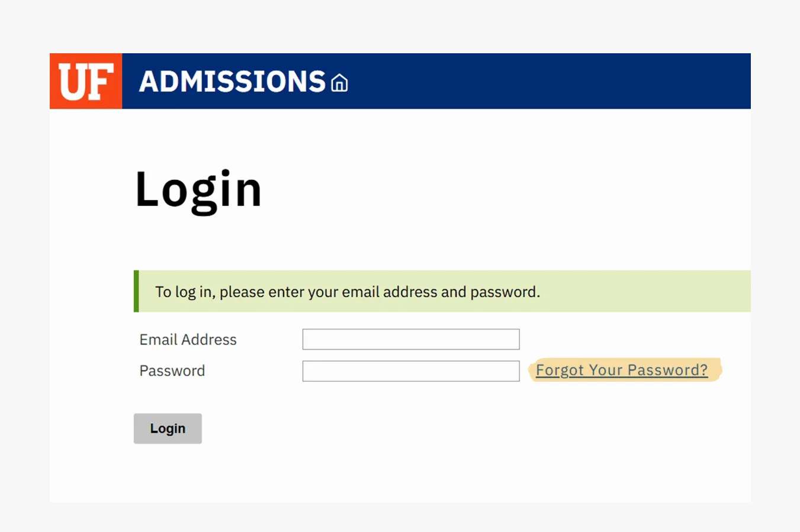Place cursor in the email text box
Image resolution: width=800 pixels, height=532 pixels.
[x=411, y=339]
